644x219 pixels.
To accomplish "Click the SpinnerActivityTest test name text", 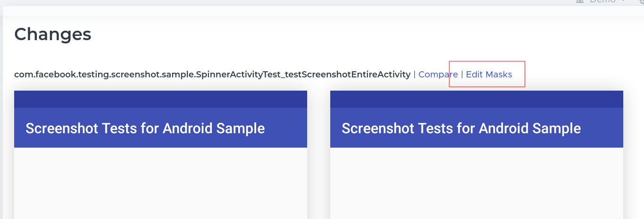I will [212, 75].
